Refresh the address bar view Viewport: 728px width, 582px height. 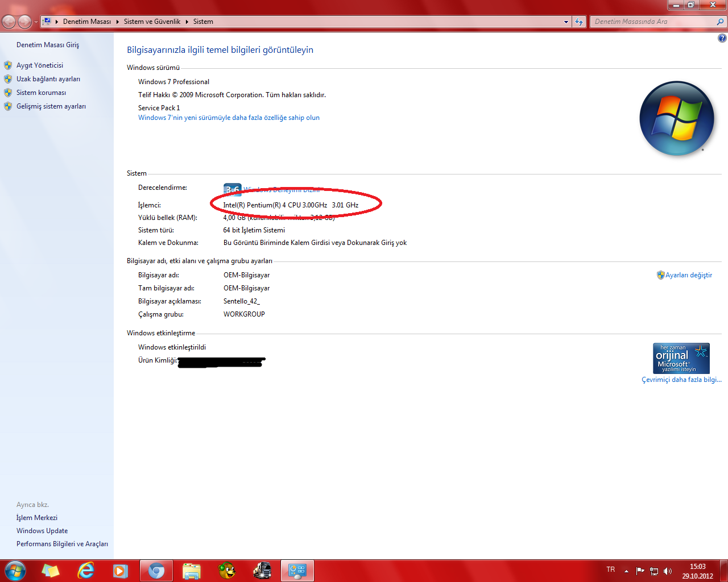click(579, 22)
